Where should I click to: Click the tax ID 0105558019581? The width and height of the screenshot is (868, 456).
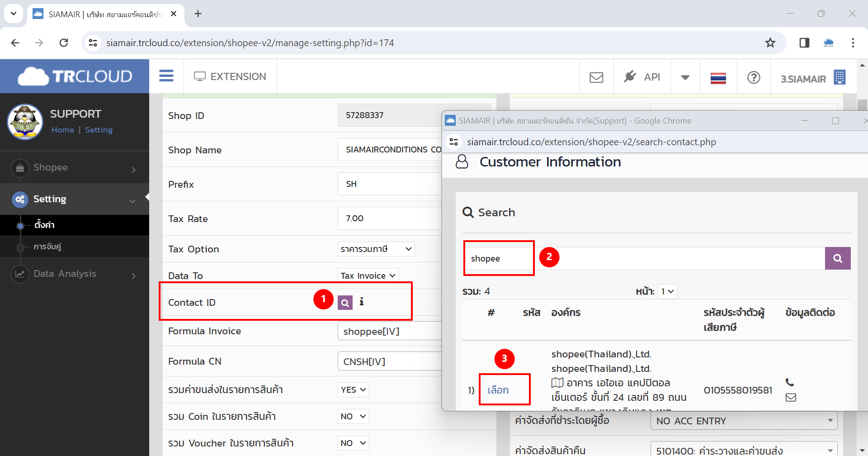pyautogui.click(x=738, y=390)
